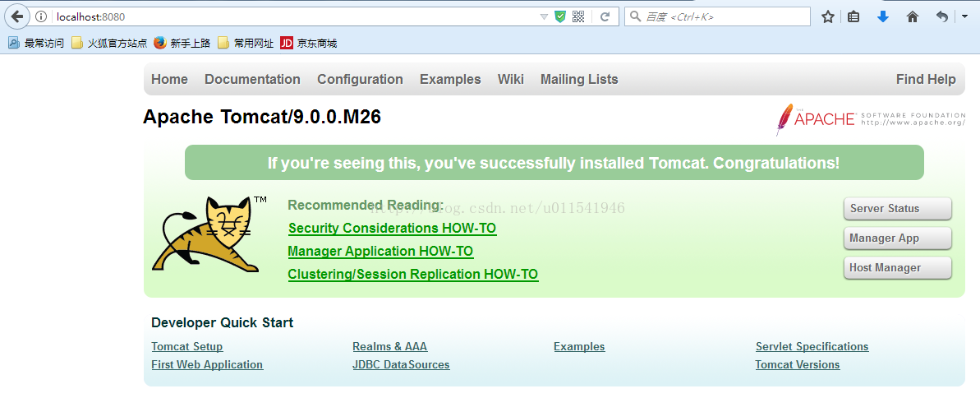Image resolution: width=980 pixels, height=398 pixels.
Task: Open the JDBC DataSources link
Action: click(x=401, y=365)
